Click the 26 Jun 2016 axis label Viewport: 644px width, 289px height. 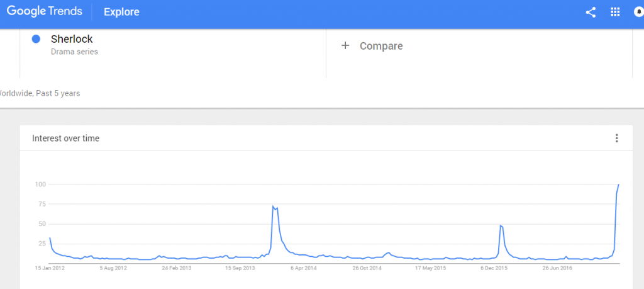(x=557, y=268)
